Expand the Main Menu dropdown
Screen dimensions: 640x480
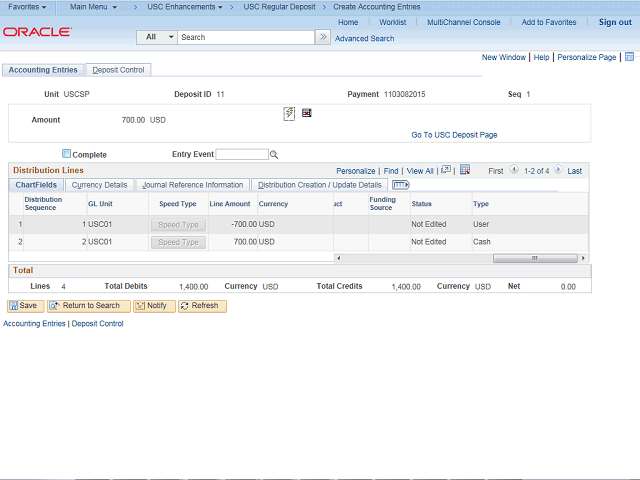tap(93, 7)
